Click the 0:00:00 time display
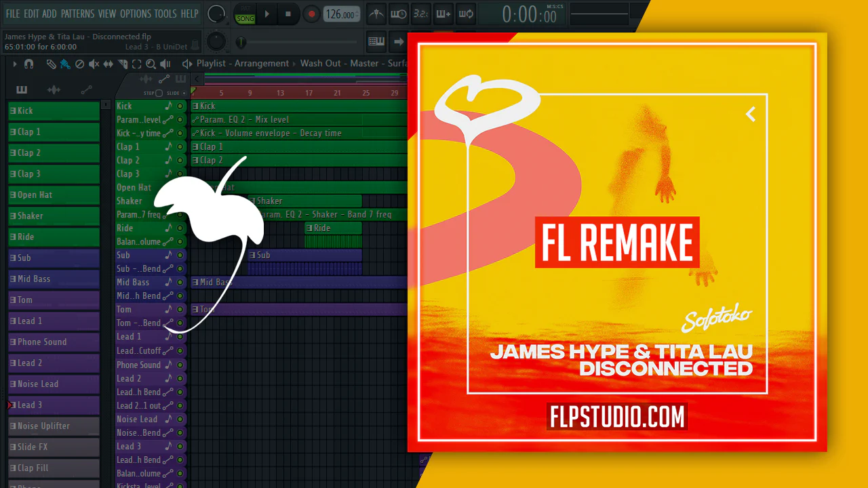868x488 pixels. coord(530,14)
